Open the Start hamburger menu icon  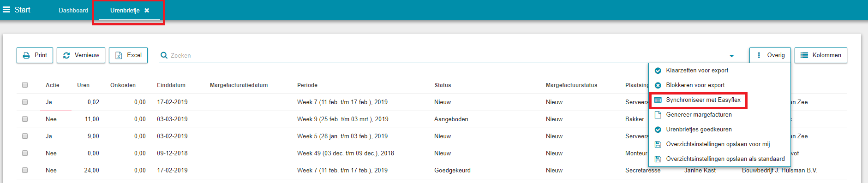[x=6, y=10]
